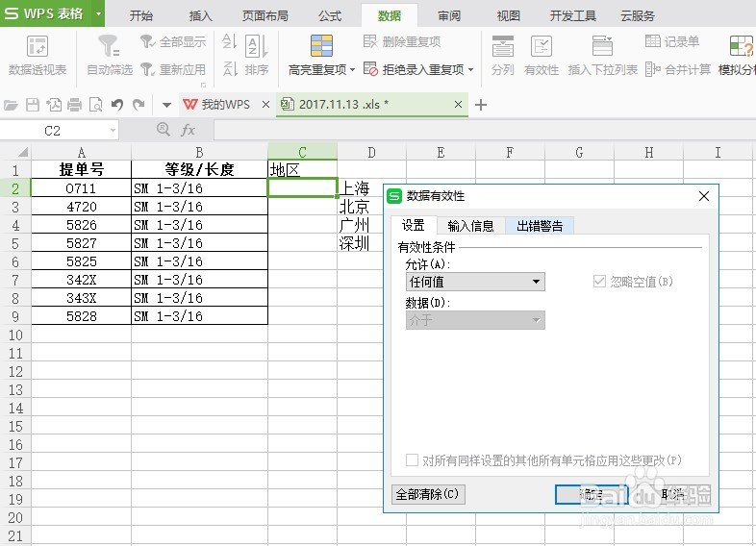Screen dimensions: 756x546
Task: Open Text to Columns (分列) tool
Action: [x=502, y=56]
